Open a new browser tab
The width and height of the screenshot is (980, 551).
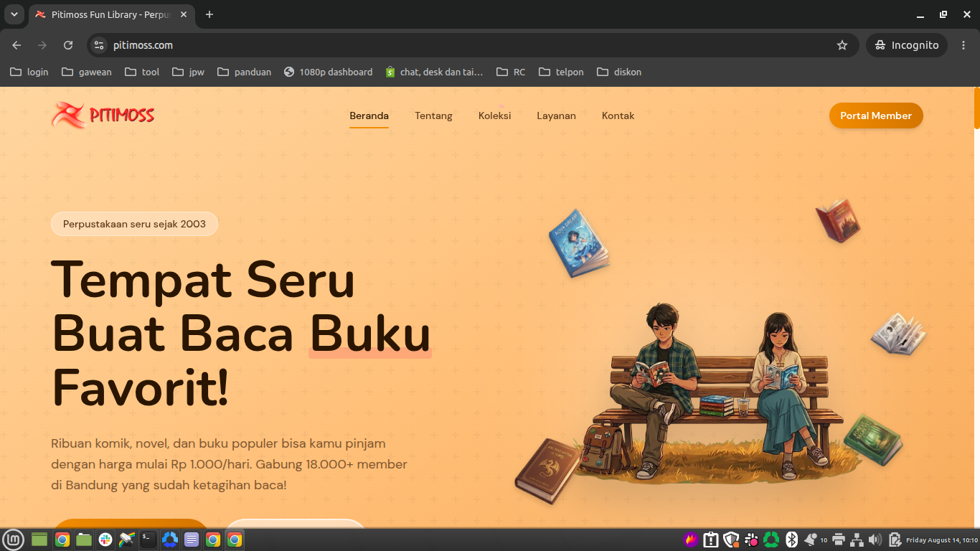click(x=209, y=14)
